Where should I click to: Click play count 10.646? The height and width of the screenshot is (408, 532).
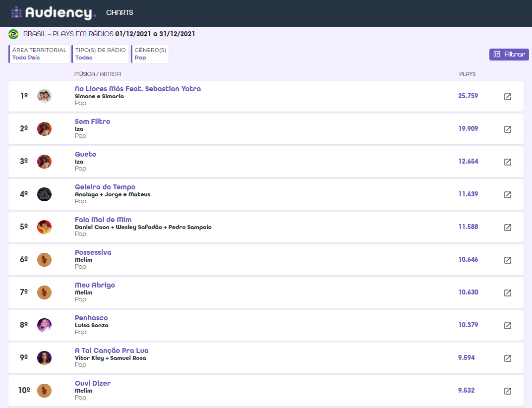468,259
